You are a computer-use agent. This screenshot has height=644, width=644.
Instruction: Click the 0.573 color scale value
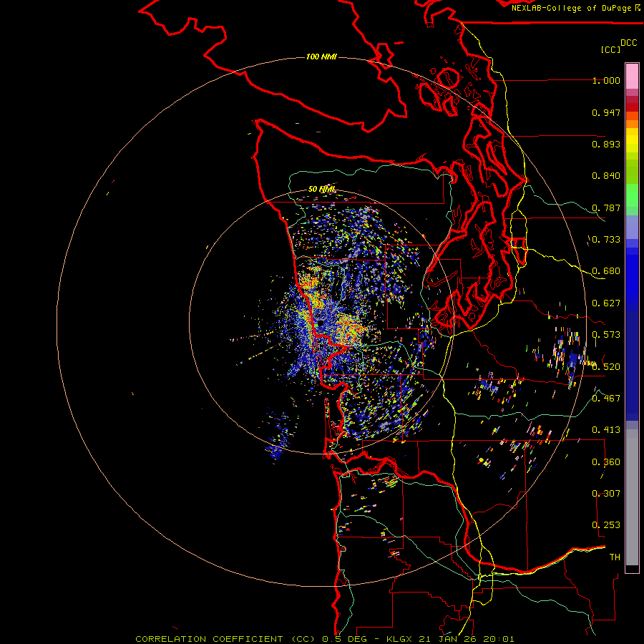pos(606,335)
